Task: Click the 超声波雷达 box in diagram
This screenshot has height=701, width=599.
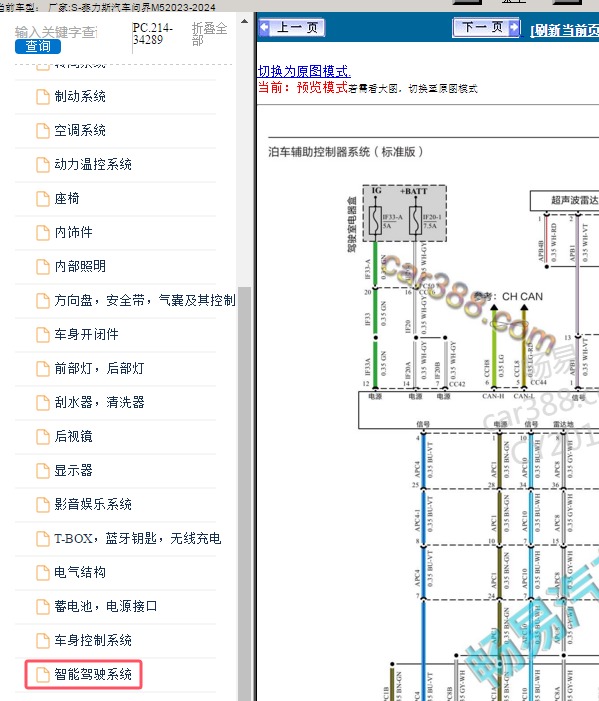Action: pyautogui.click(x=565, y=200)
